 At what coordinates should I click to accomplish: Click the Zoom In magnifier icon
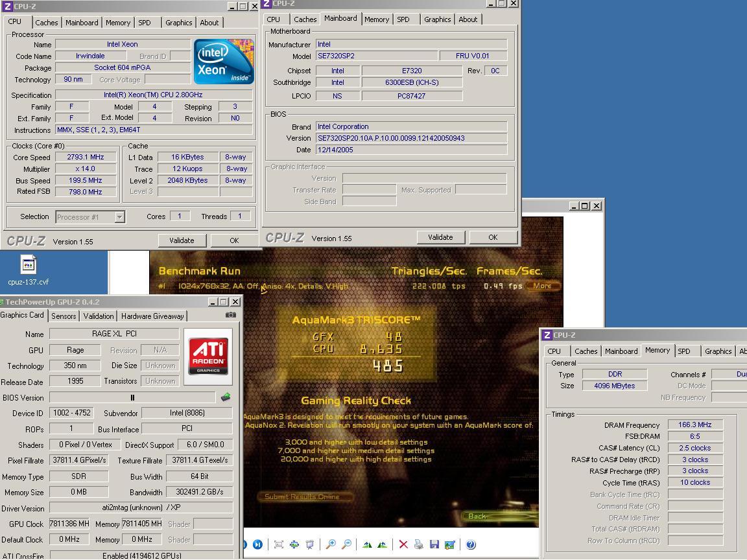331,544
